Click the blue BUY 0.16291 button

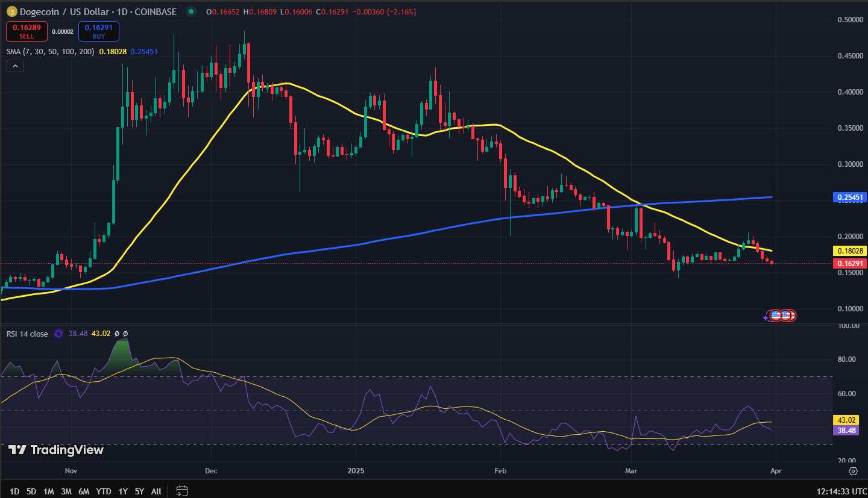coord(99,31)
